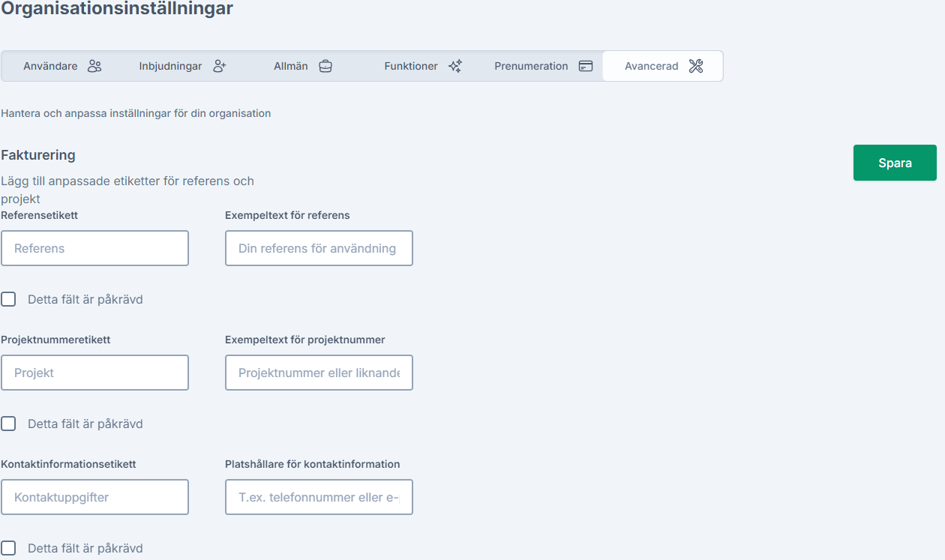The height and width of the screenshot is (560, 945).
Task: Click the Platshållare för kontaktinformation label
Action: [x=313, y=464]
